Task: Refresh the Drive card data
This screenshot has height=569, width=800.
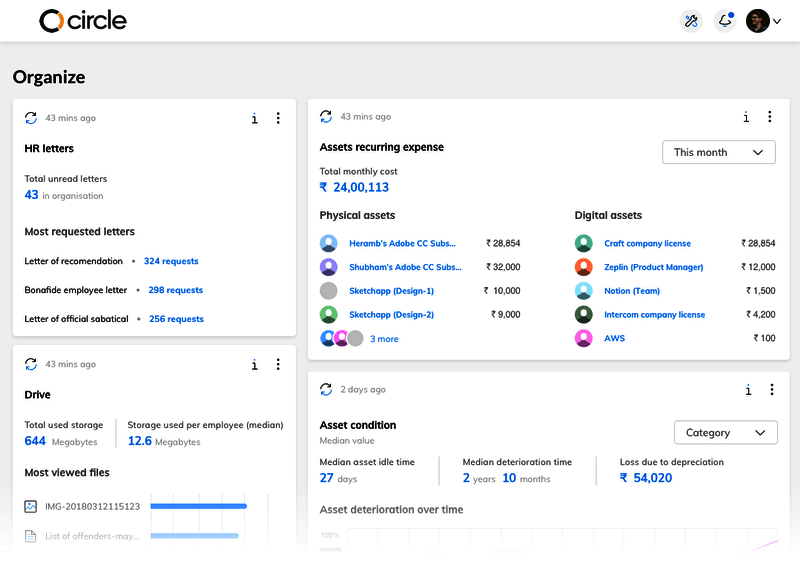Action: (x=31, y=364)
